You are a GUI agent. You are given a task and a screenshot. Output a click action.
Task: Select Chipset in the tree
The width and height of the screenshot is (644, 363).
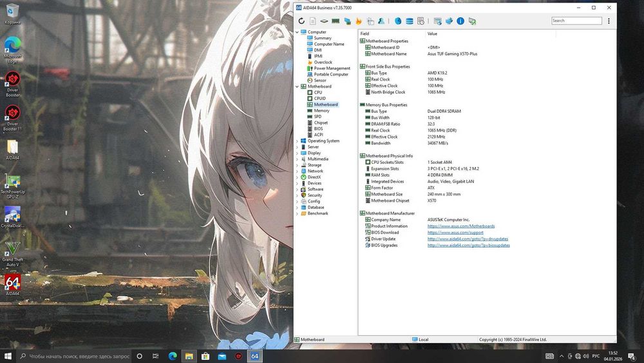[321, 123]
